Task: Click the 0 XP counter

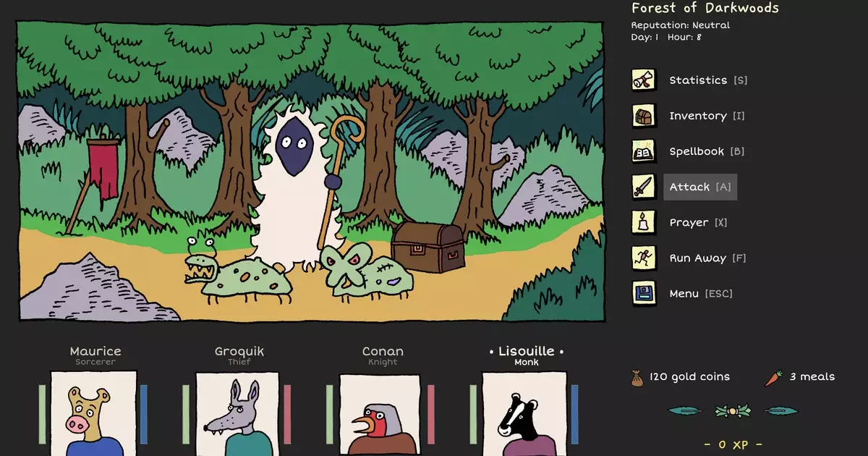Action: coord(731,445)
